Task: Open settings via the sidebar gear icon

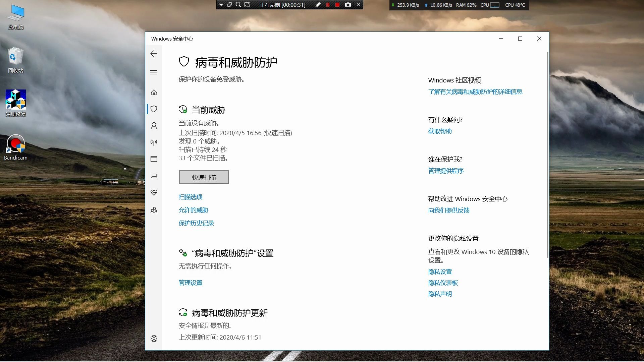Action: 154,339
